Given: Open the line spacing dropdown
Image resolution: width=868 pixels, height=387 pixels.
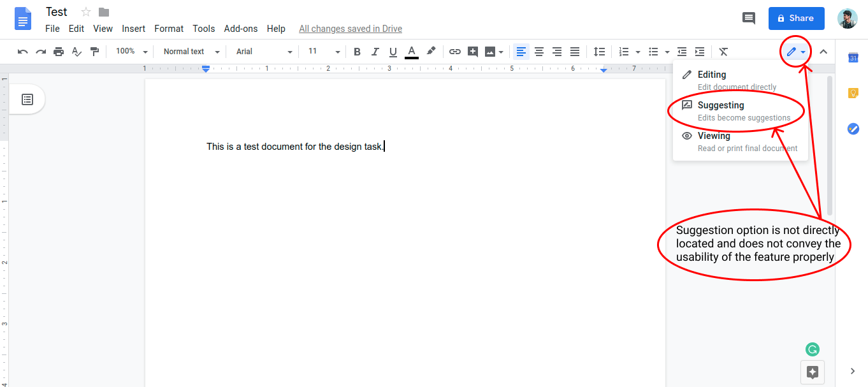Looking at the screenshot, I should [x=599, y=52].
